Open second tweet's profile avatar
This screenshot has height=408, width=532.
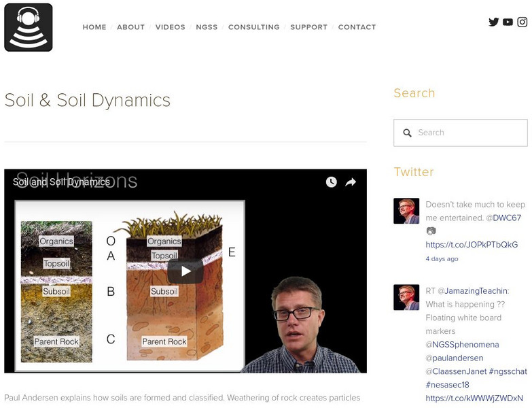pos(406,297)
